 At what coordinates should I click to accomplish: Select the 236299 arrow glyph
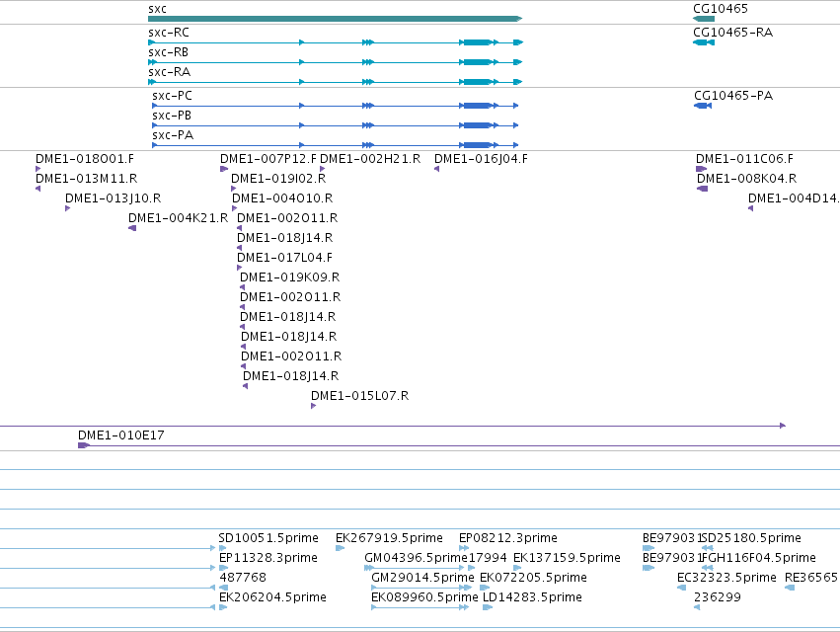(697, 608)
